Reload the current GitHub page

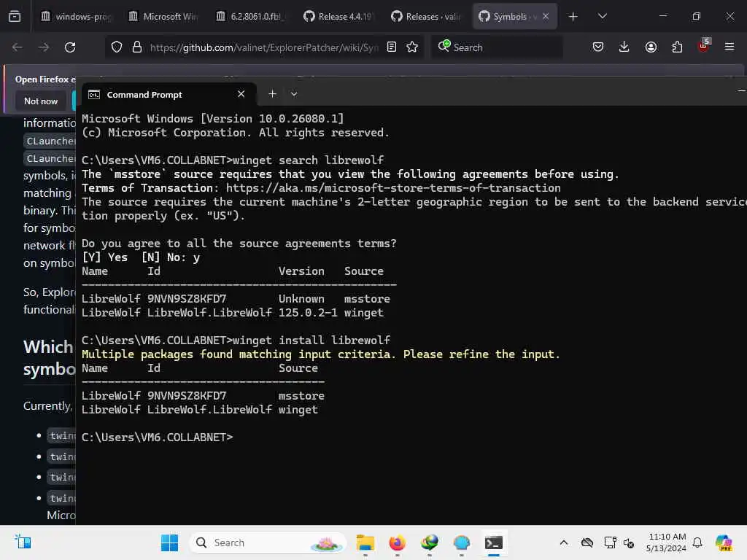(70, 47)
